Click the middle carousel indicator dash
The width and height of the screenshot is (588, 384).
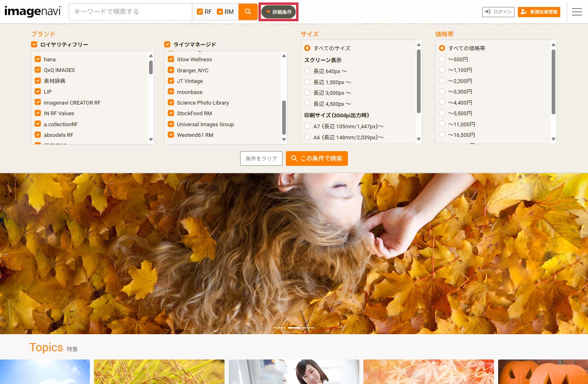294,328
